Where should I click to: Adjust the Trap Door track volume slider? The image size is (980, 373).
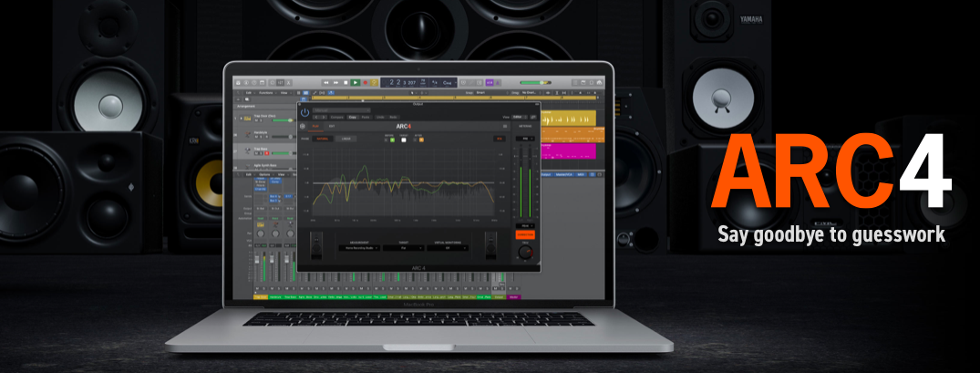coord(283,120)
